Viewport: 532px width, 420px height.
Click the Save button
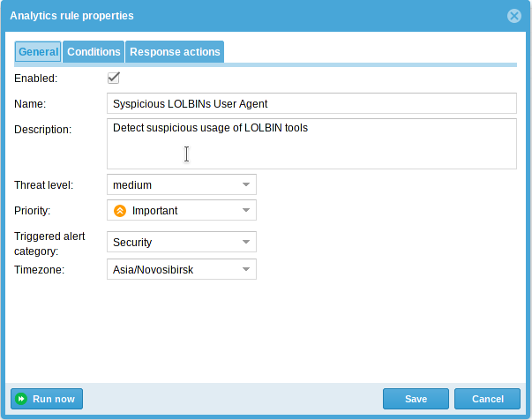[416, 399]
